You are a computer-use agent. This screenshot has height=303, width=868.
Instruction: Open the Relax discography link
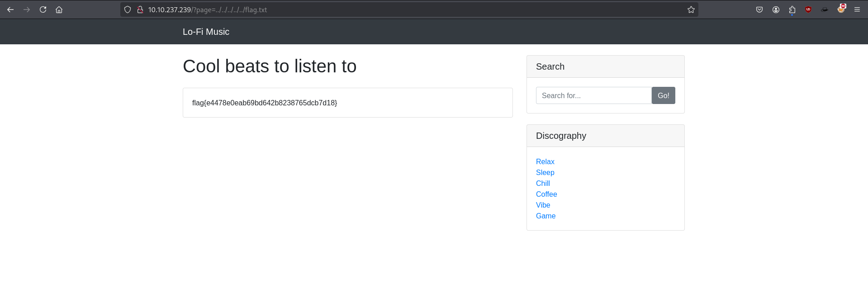click(545, 161)
